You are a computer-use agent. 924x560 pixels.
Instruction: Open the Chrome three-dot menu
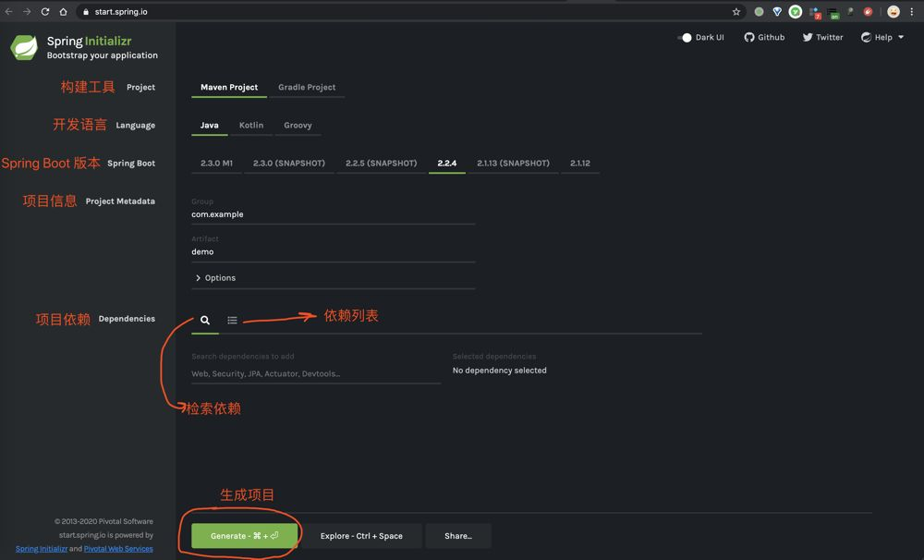[912, 12]
